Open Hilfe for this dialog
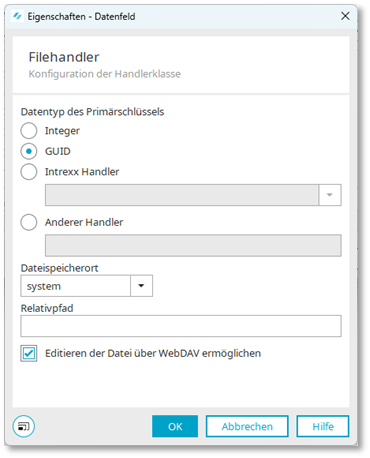Screen dimensions: 370x458 (323, 426)
